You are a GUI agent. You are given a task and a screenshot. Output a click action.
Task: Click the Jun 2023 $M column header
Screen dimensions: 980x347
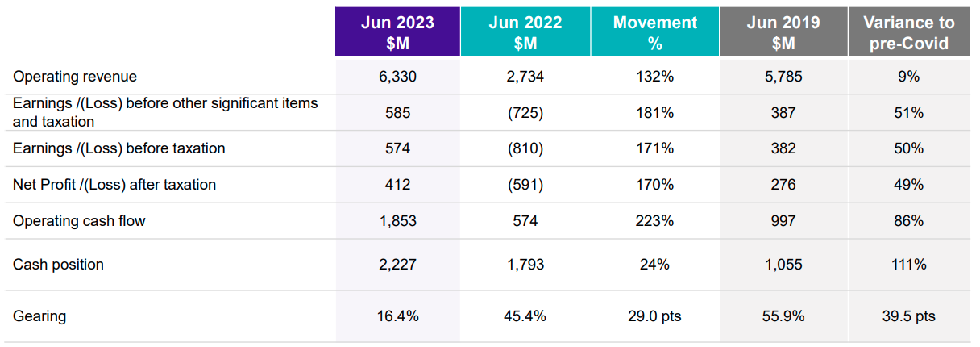pos(397,32)
